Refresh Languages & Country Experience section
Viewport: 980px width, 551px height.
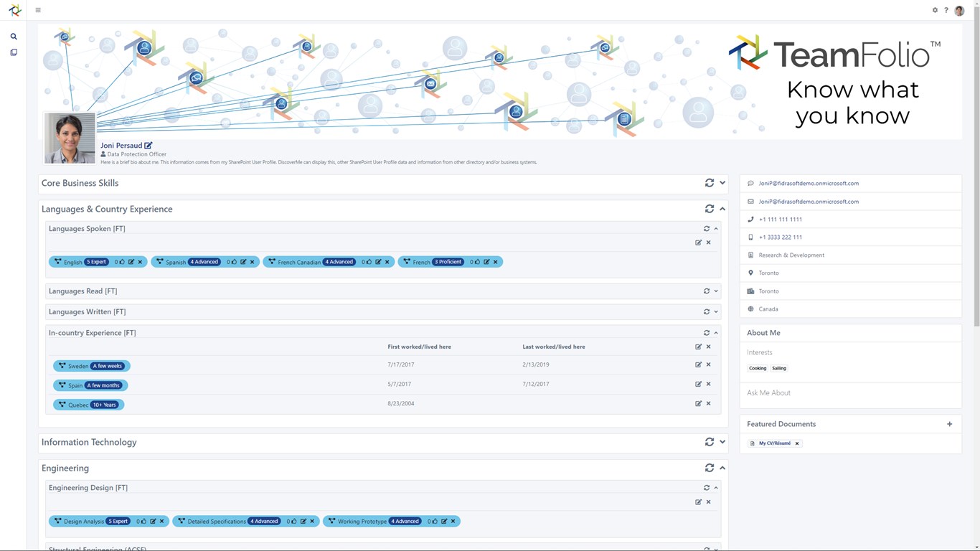pos(710,209)
